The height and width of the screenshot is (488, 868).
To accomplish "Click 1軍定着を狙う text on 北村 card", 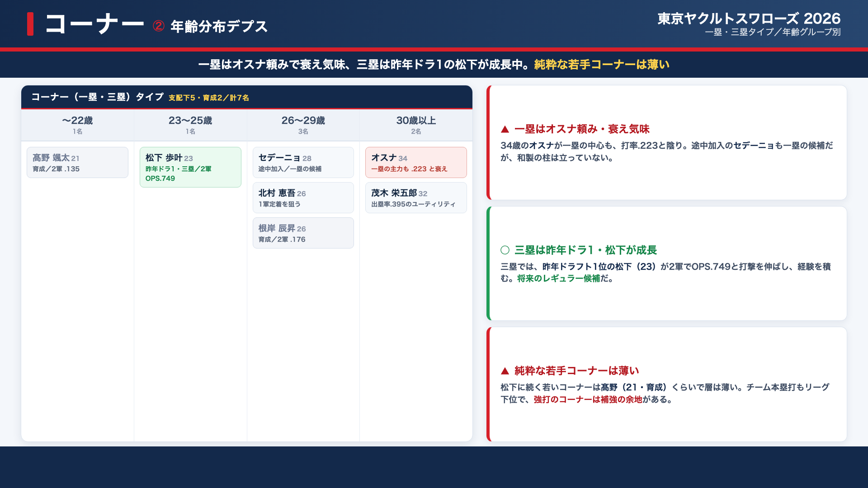I will [x=279, y=204].
